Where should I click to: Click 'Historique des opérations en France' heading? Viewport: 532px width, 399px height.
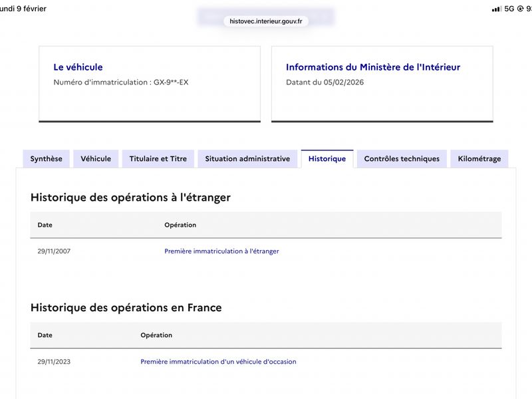(x=126, y=308)
